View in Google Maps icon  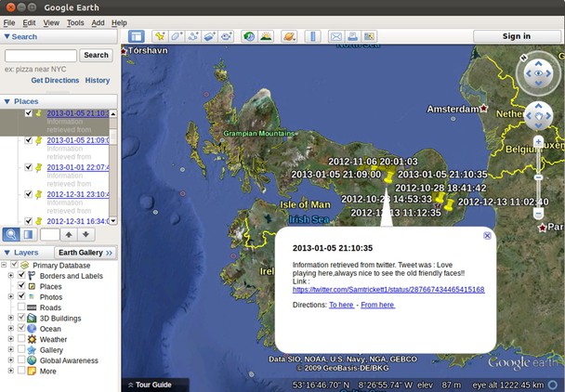coord(369,36)
